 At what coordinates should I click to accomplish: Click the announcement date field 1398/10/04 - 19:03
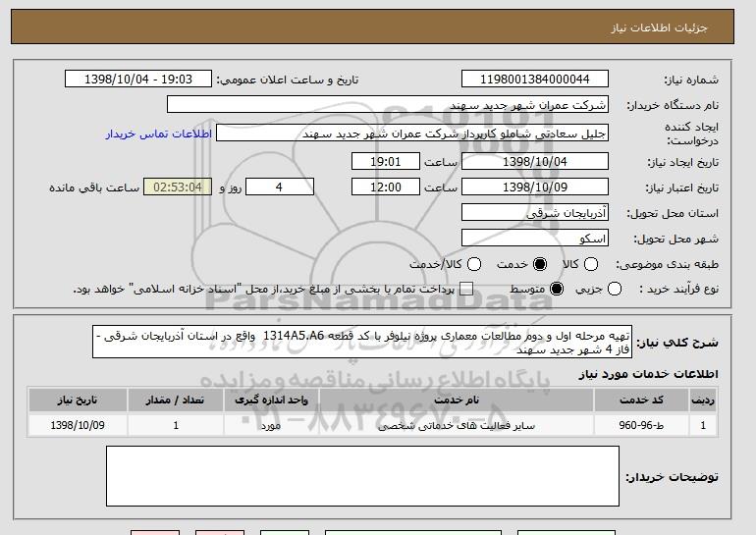[x=138, y=80]
